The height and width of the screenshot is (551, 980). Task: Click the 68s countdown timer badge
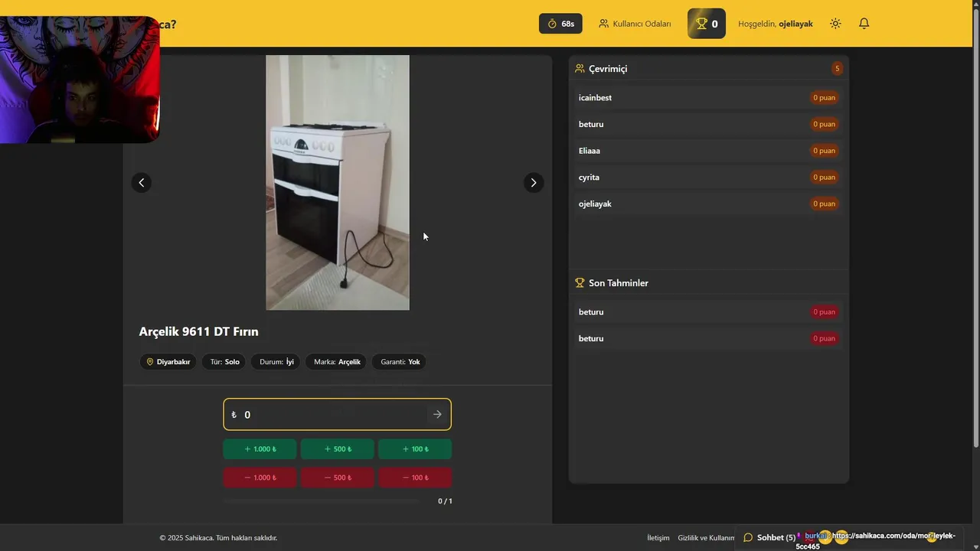(x=560, y=24)
